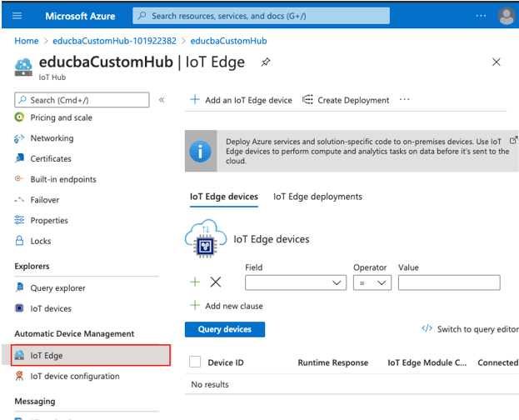Click the Locks padlock icon
This screenshot has height=420, width=519.
(x=19, y=241)
